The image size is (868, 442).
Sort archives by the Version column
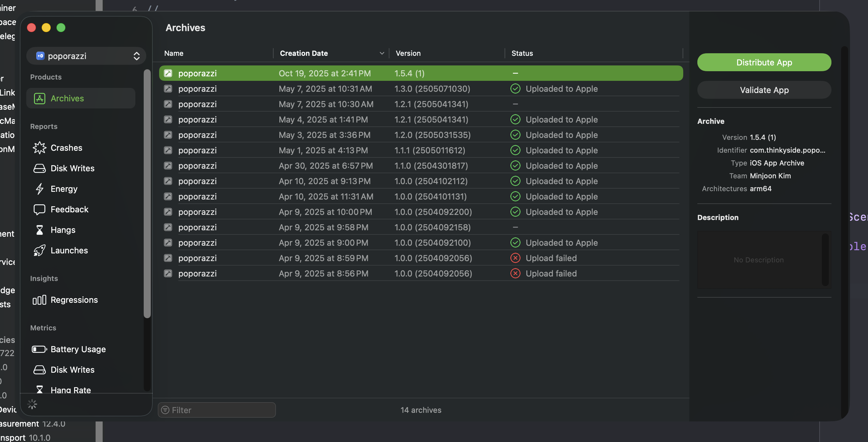[x=408, y=53]
